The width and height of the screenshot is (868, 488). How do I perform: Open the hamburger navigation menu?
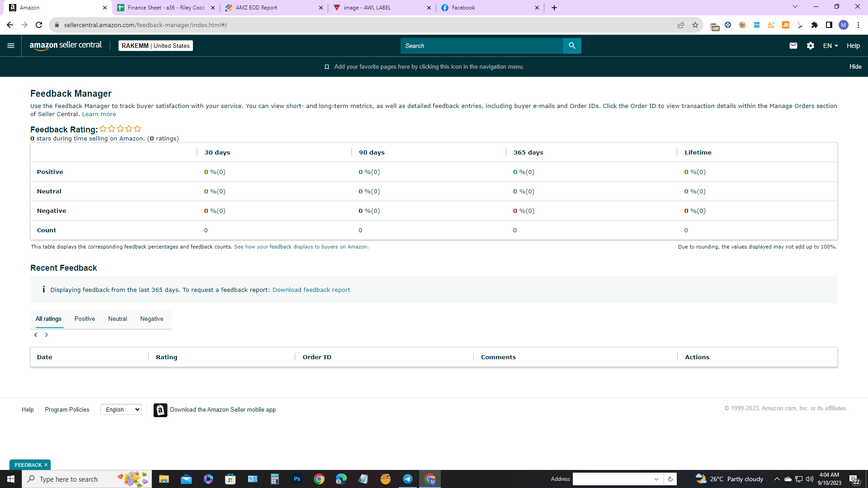coord(11,46)
